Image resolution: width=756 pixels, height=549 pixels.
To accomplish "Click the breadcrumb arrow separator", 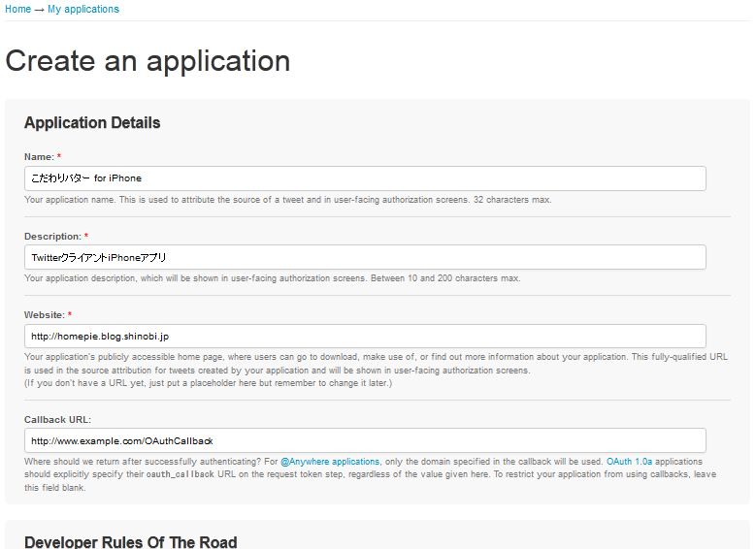I will pyautogui.click(x=40, y=9).
